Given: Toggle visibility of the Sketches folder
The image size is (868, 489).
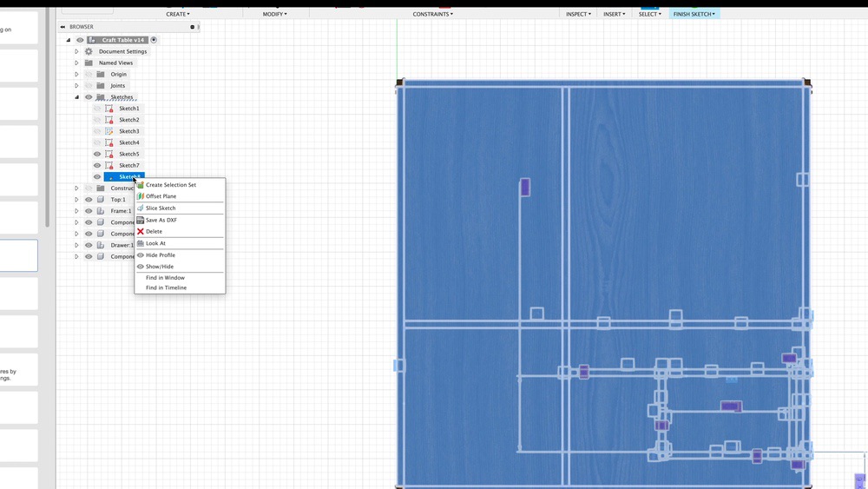Looking at the screenshot, I should pyautogui.click(x=89, y=97).
